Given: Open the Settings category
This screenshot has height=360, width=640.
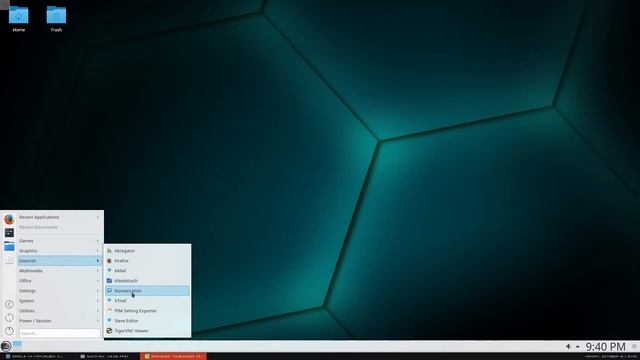Looking at the screenshot, I should coord(60,291).
